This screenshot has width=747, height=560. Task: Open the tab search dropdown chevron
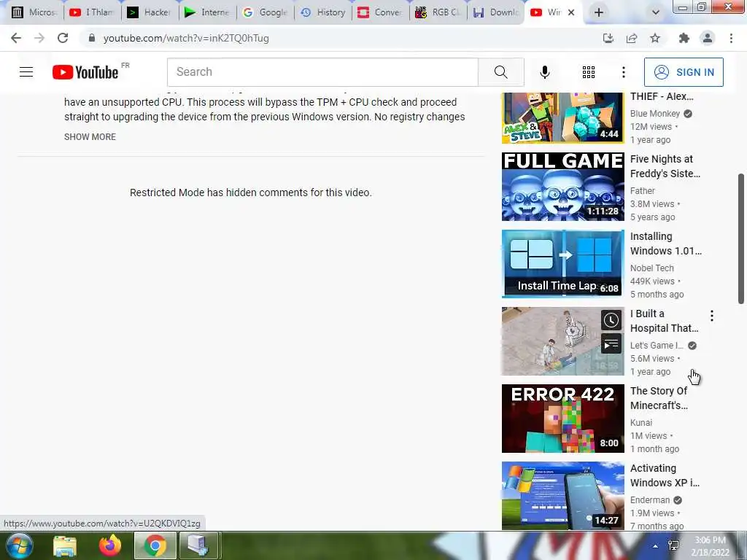656,12
